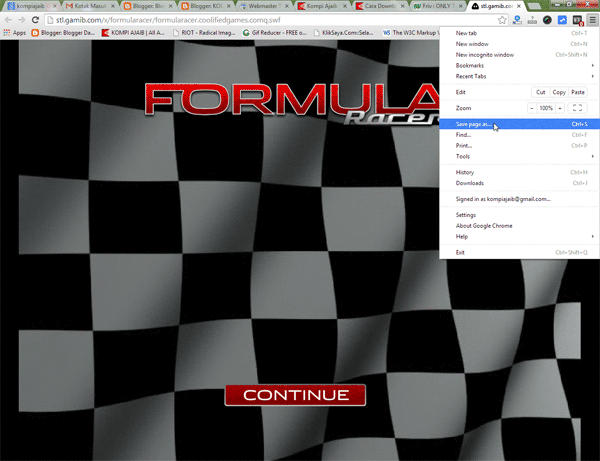
Task: Click the Copy button in Edit row
Action: point(559,92)
